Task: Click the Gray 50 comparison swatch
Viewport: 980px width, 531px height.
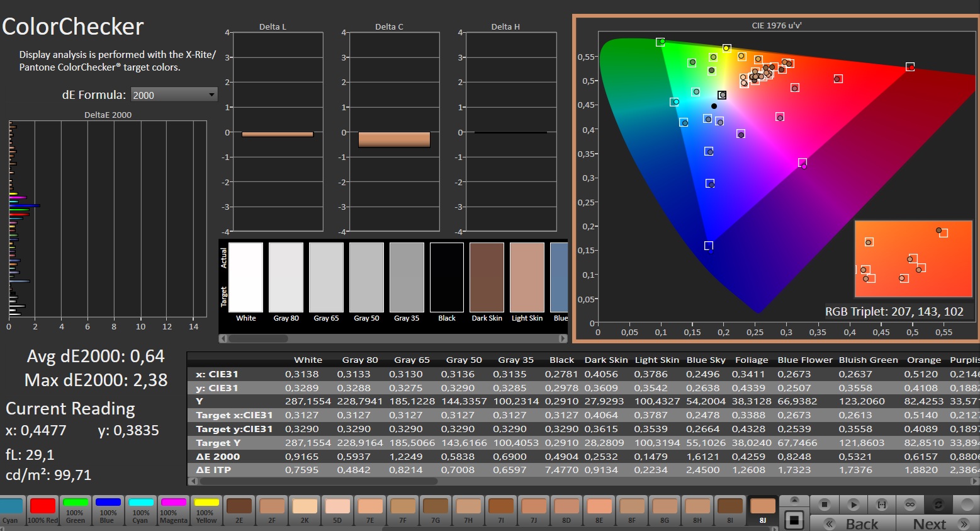Action: coord(366,278)
